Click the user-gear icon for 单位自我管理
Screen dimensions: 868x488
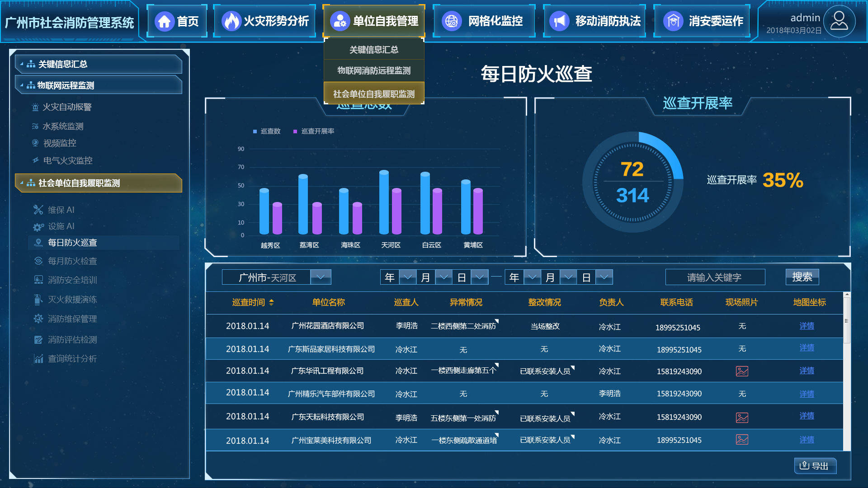[340, 21]
